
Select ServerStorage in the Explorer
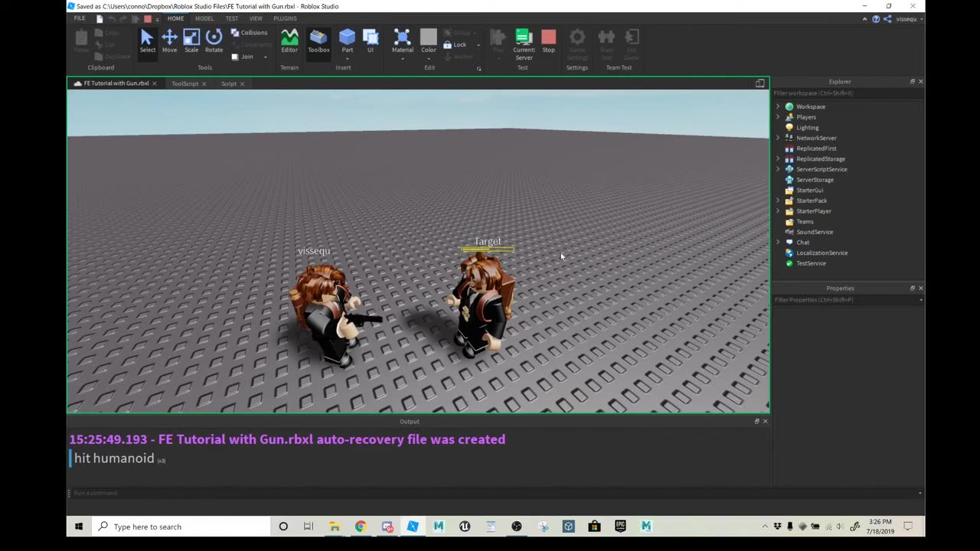815,180
